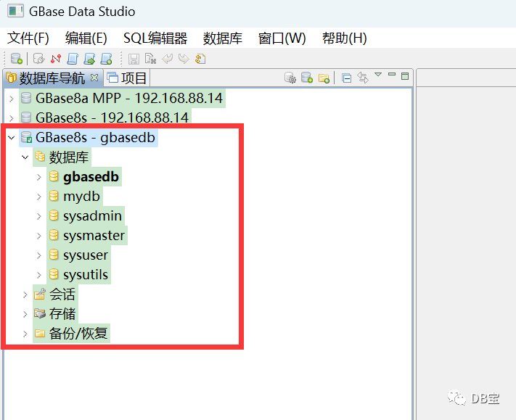The height and width of the screenshot is (420, 516).
Task: Click the commit left-arrow icon
Action: click(167, 59)
